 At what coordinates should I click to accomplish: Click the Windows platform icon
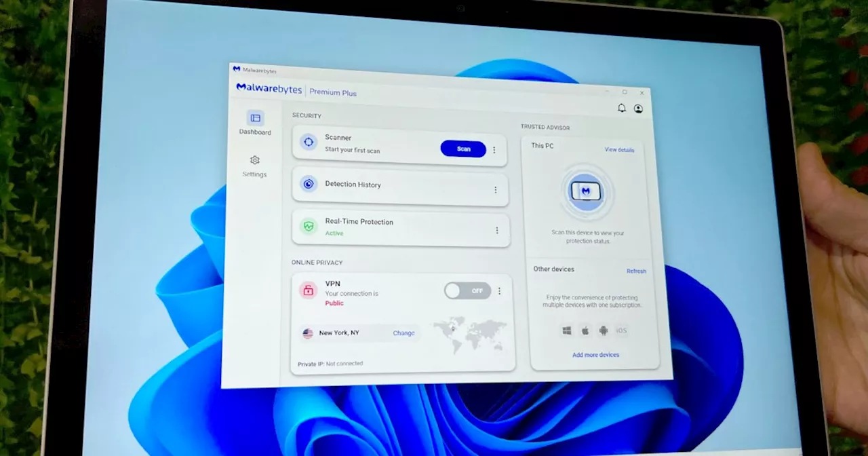coord(566,330)
